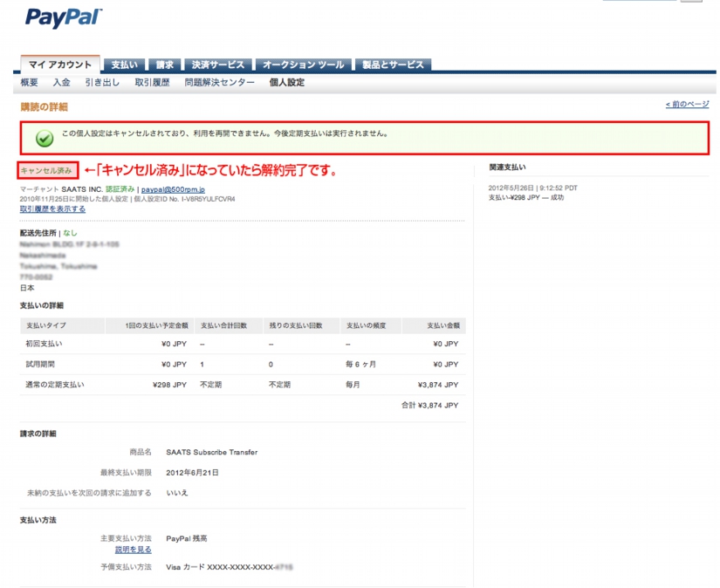
Task: Click the paypal@500rpm.jp email link
Action: (x=173, y=188)
